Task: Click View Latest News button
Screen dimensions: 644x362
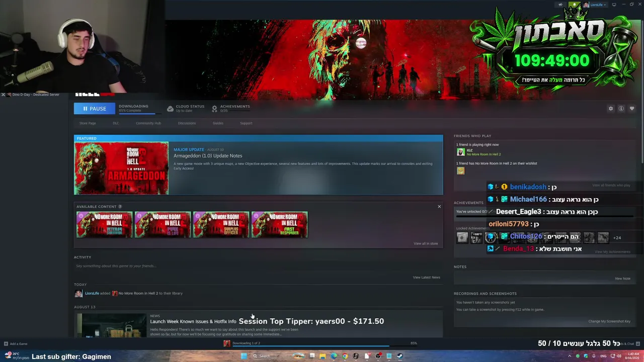Action: click(427, 278)
